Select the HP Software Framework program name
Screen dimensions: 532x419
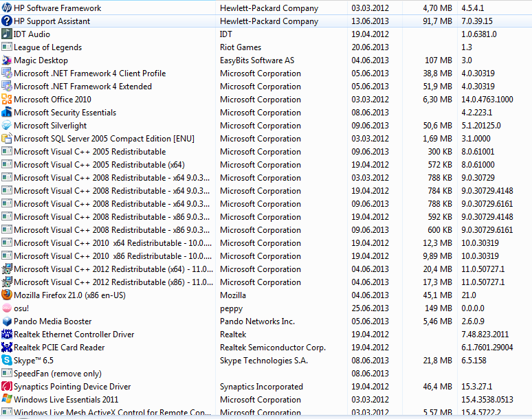[57, 8]
